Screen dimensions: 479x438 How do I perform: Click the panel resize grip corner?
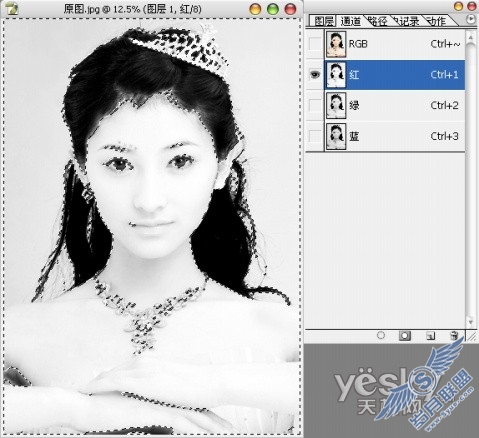click(x=471, y=336)
